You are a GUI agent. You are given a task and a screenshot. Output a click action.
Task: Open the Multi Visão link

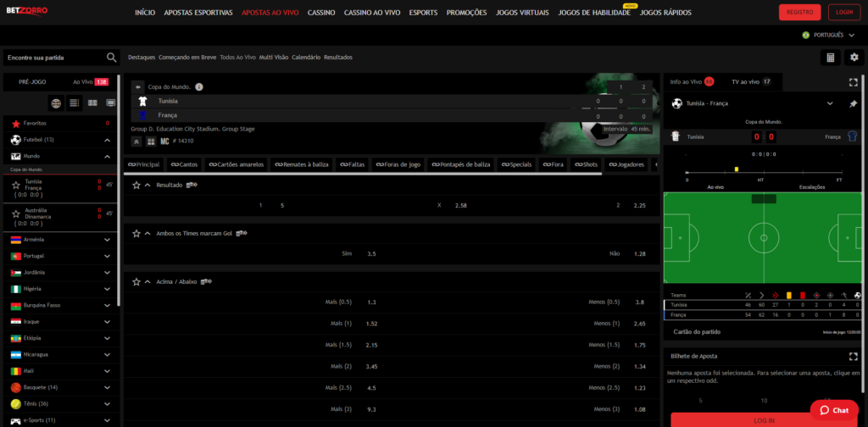(x=274, y=57)
